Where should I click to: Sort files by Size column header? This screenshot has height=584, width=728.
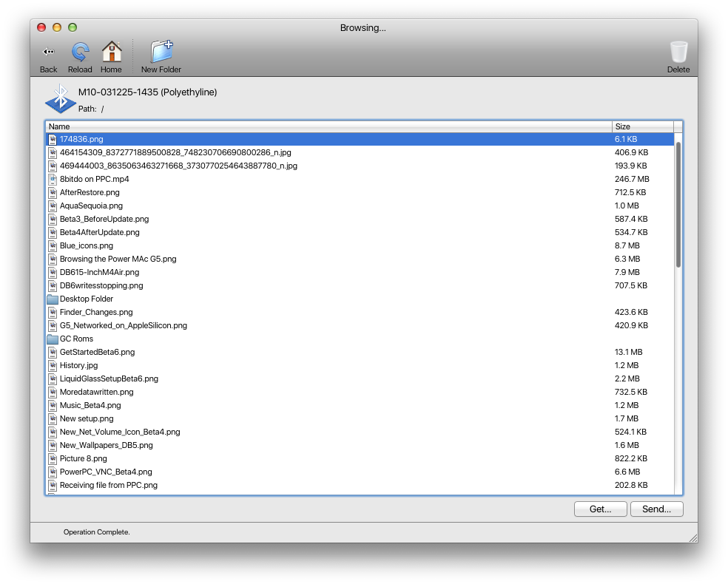[x=642, y=126]
